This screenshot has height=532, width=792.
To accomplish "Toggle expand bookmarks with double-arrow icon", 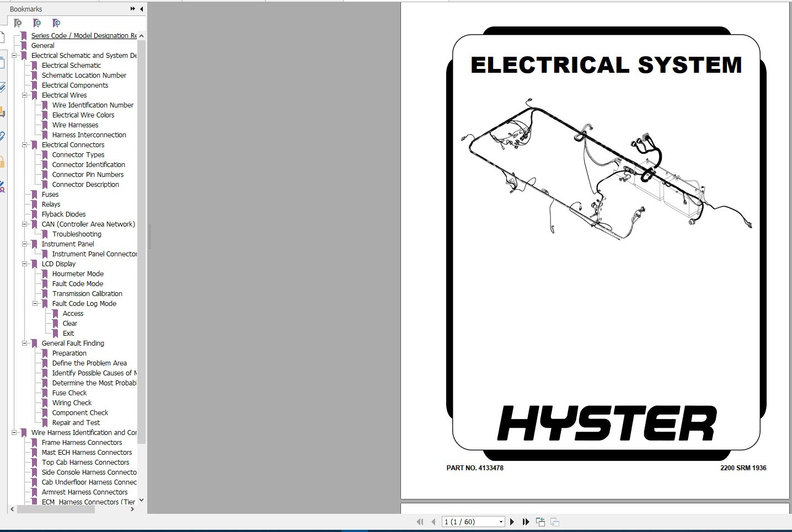I will tap(132, 9).
